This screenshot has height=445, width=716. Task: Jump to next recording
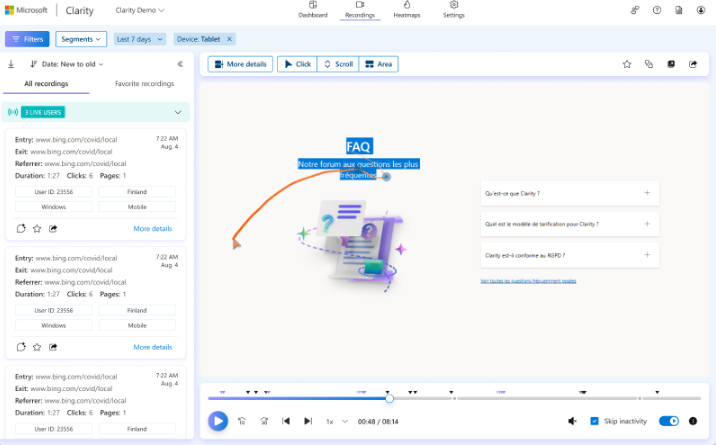(x=308, y=422)
